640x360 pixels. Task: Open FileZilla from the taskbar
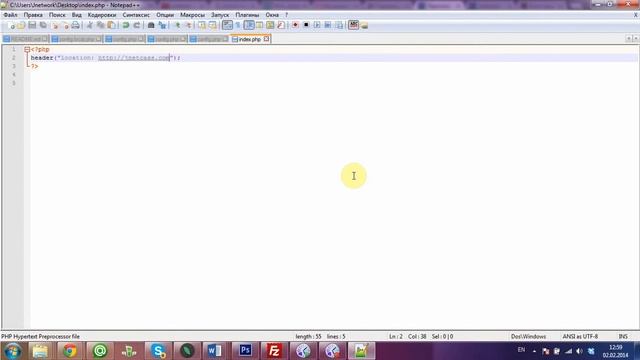pos(274,351)
